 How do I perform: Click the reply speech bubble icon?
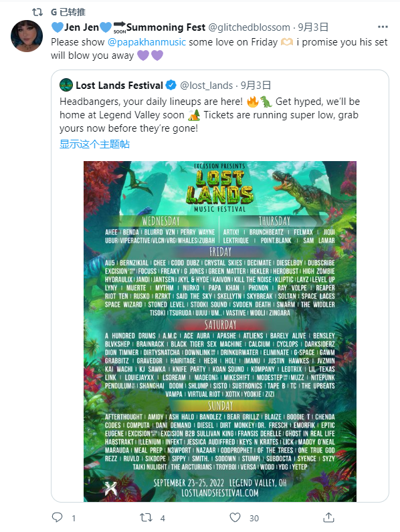[57, 517]
